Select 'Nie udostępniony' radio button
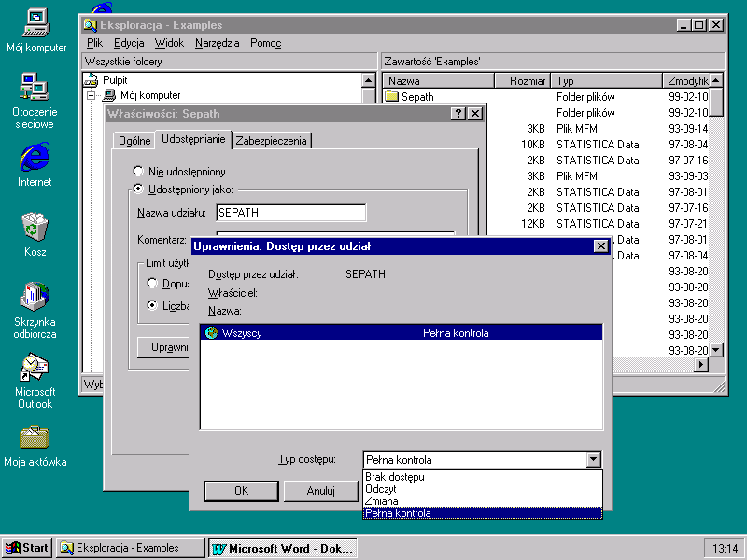 139,172
